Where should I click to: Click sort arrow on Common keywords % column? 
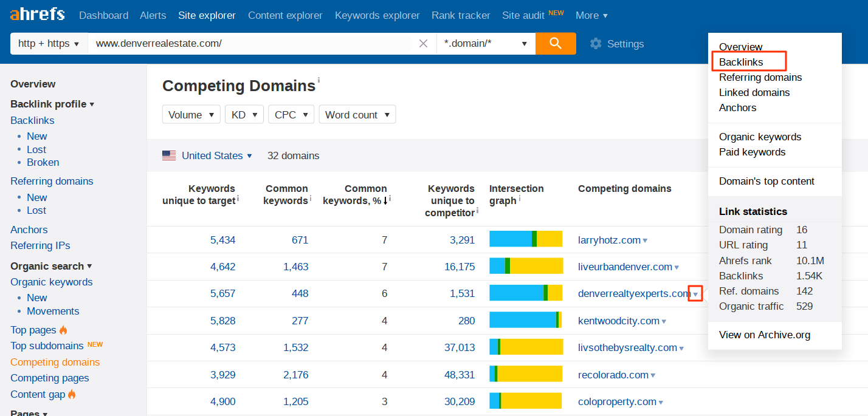pyautogui.click(x=385, y=201)
